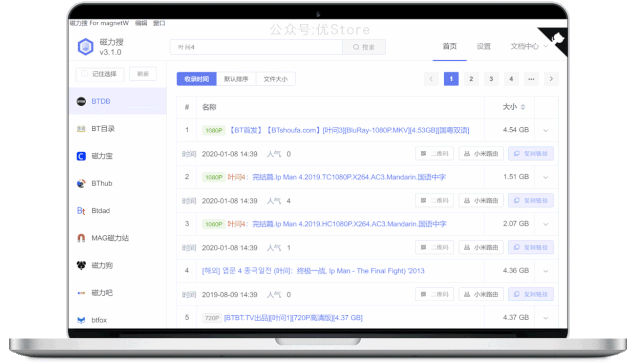This screenshot has width=639, height=364.
Task: Go to next results page arrow
Action: tap(551, 79)
